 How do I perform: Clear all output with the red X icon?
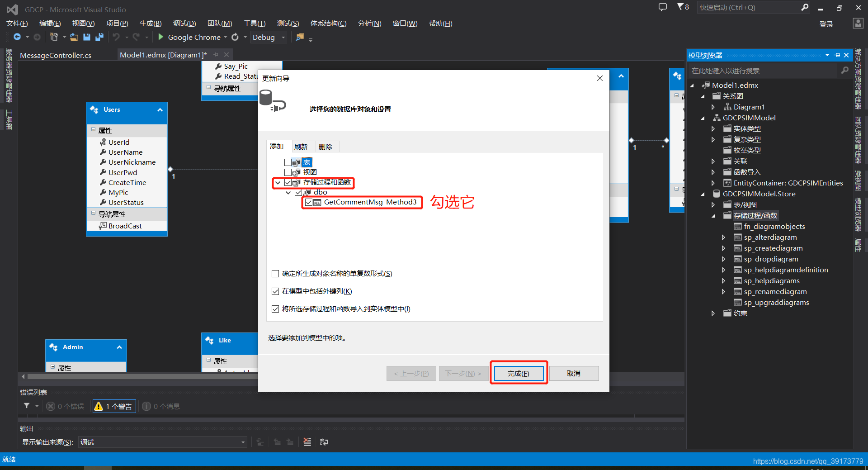click(x=307, y=442)
